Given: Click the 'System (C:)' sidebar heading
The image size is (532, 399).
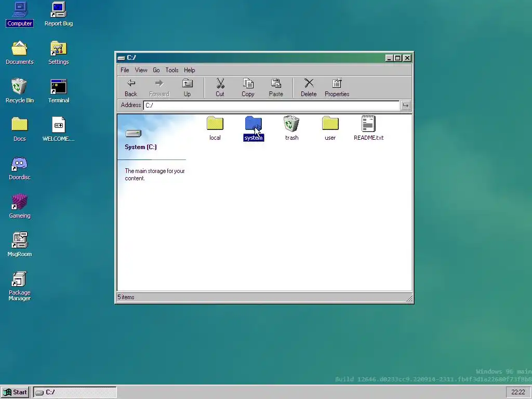Looking at the screenshot, I should (x=141, y=147).
